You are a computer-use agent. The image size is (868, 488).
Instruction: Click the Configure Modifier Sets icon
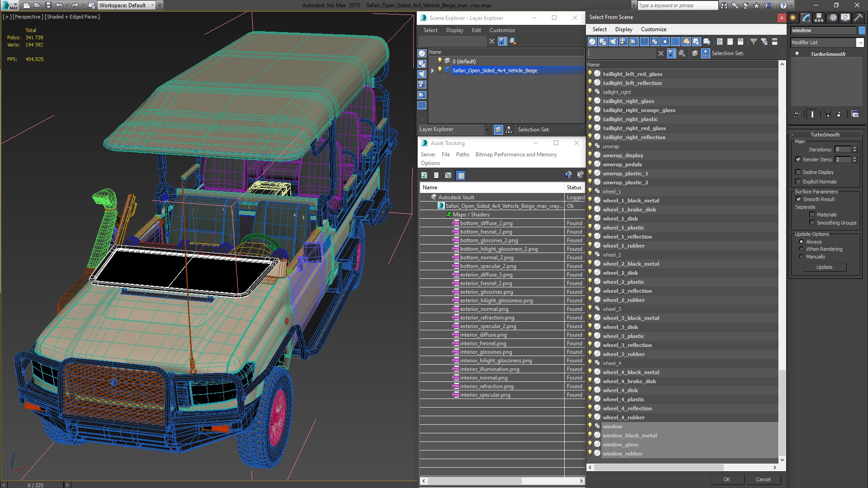855,114
